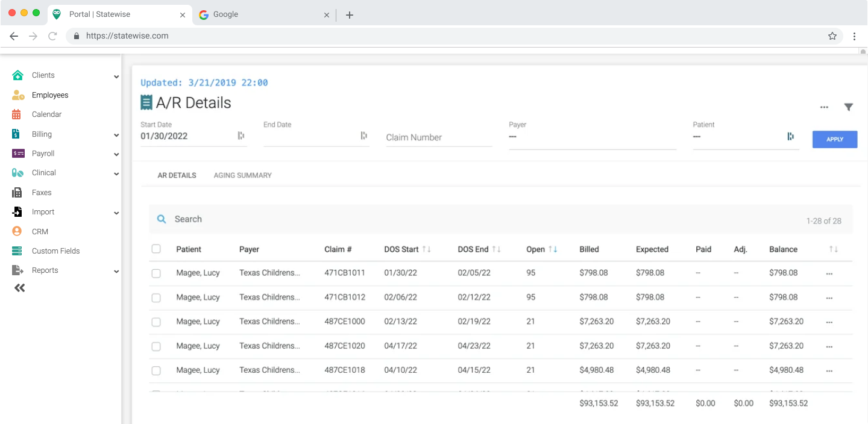Click the Apply button
Image resolution: width=868 pixels, height=424 pixels.
pyautogui.click(x=835, y=139)
